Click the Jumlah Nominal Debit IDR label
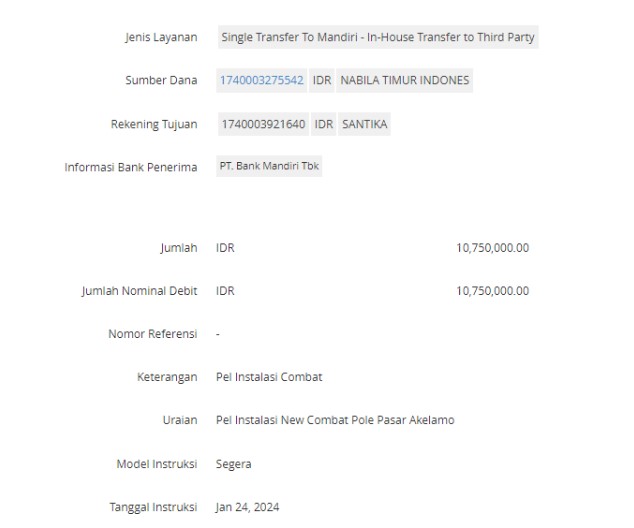The image size is (634, 528). (225, 291)
